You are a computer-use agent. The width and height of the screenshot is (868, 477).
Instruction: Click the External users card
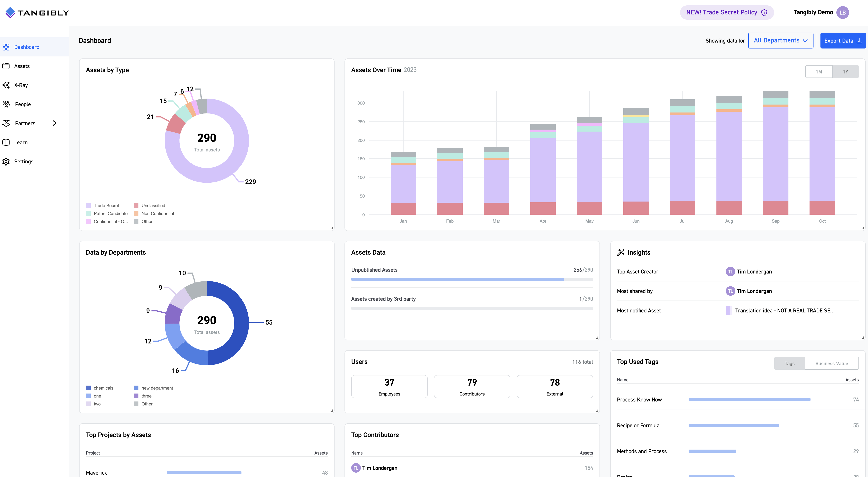[555, 386]
